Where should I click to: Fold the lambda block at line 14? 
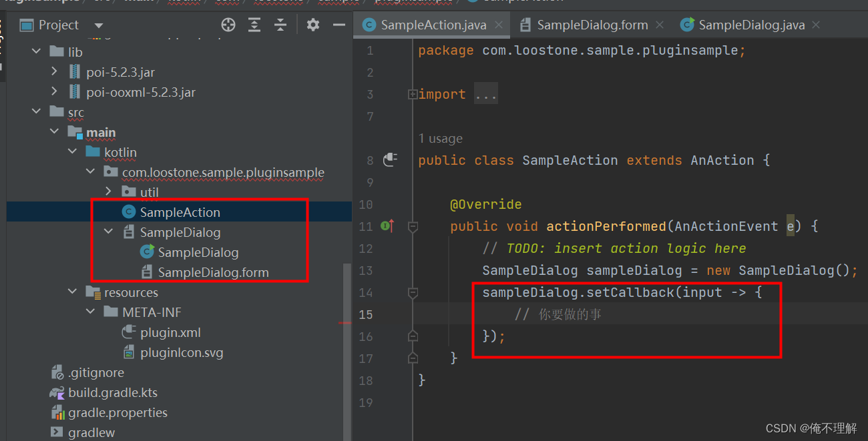[x=413, y=292]
